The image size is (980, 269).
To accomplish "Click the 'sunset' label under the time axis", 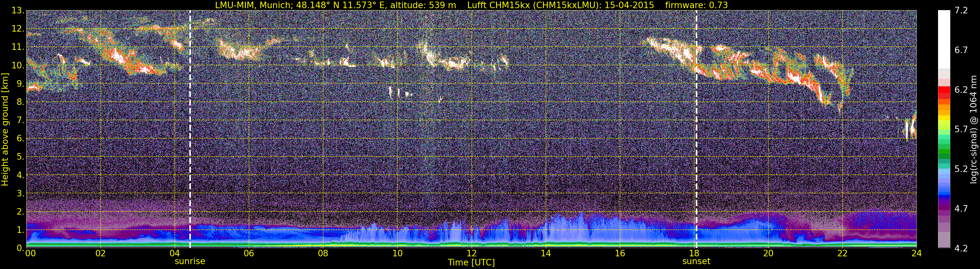I will pos(696,262).
